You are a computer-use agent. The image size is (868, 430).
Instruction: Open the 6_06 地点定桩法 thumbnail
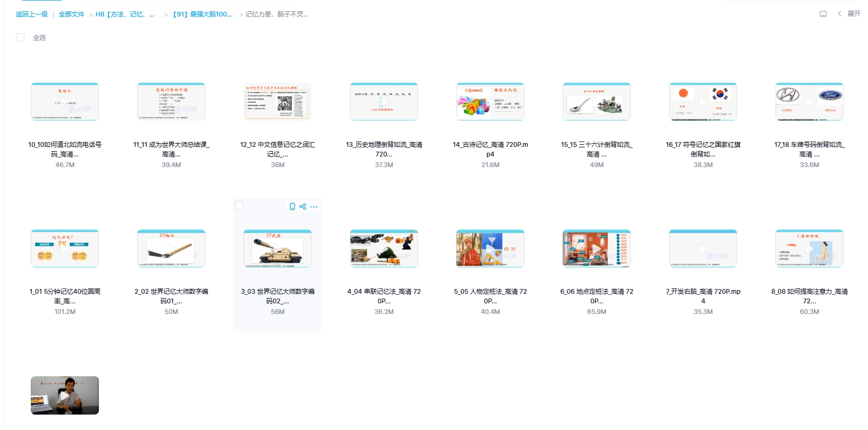click(597, 249)
